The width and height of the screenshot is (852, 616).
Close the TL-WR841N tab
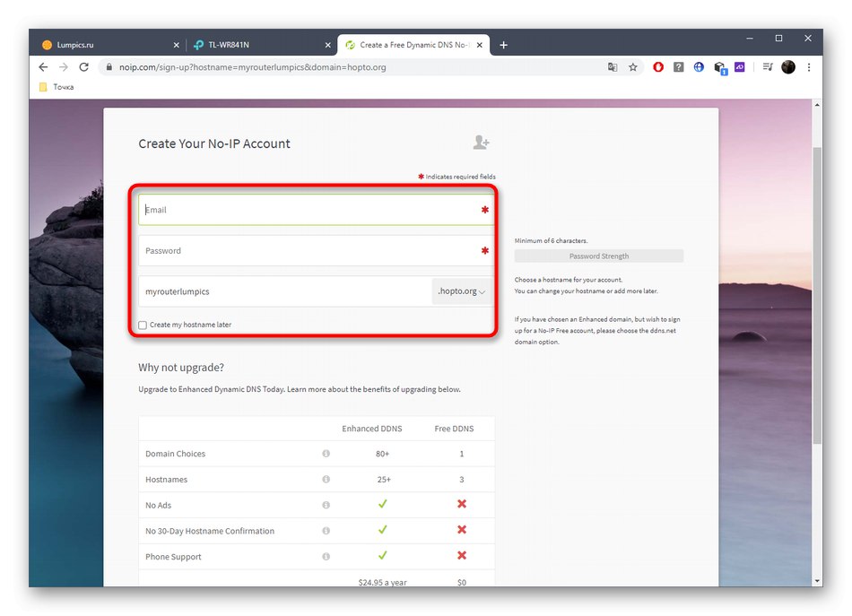click(x=327, y=45)
